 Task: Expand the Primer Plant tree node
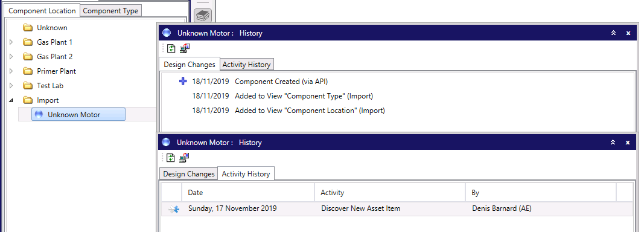point(11,71)
